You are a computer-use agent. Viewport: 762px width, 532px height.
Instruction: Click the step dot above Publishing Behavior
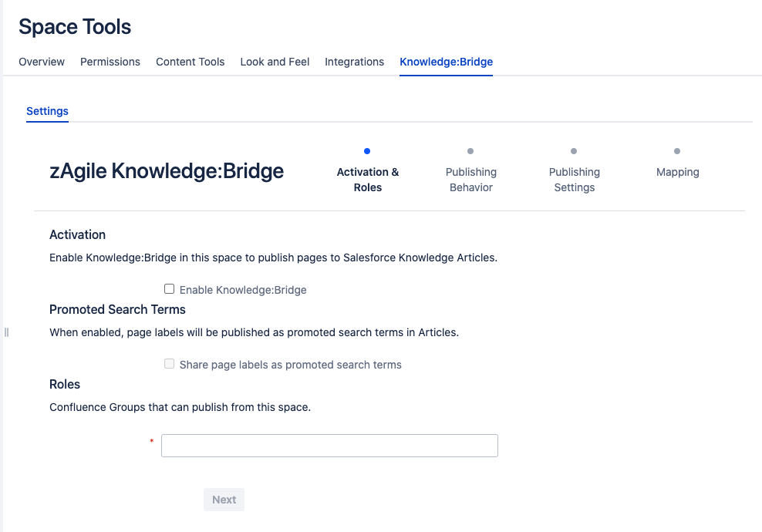click(x=470, y=151)
